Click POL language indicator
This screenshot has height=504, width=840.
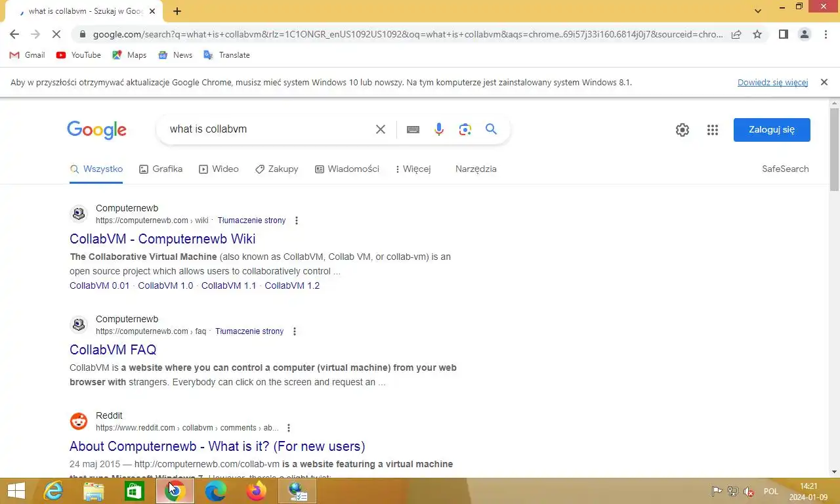771,492
